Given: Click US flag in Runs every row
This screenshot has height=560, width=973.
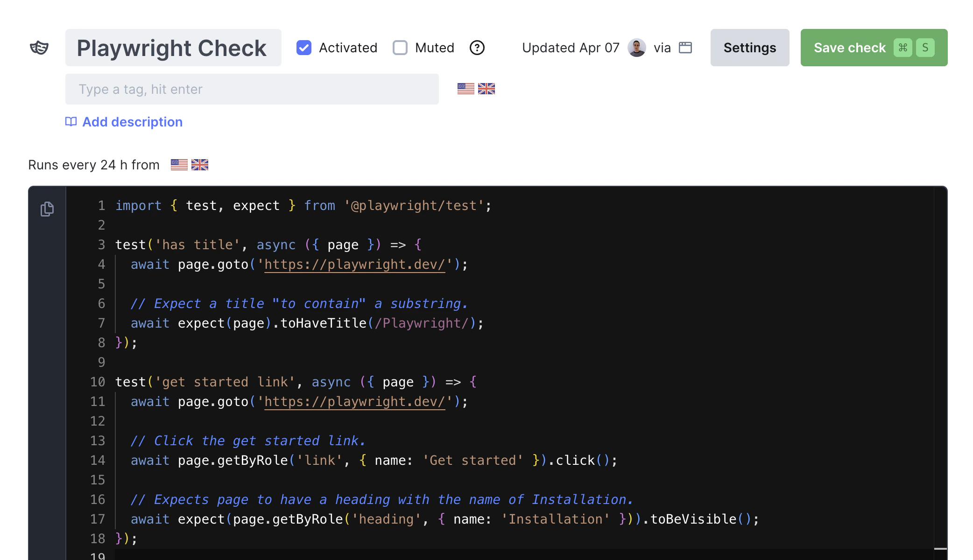Looking at the screenshot, I should (x=179, y=165).
